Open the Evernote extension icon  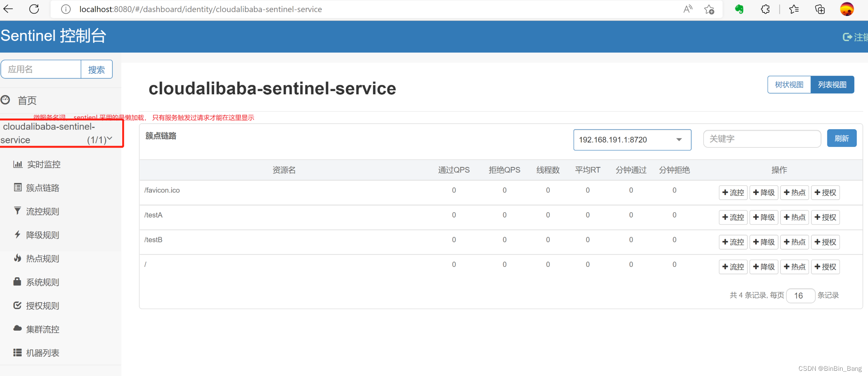point(739,9)
